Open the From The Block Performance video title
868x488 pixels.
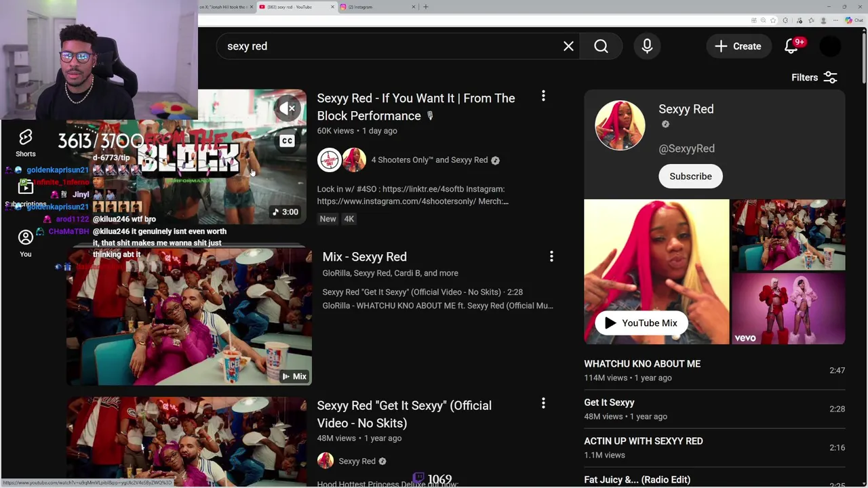tap(416, 107)
